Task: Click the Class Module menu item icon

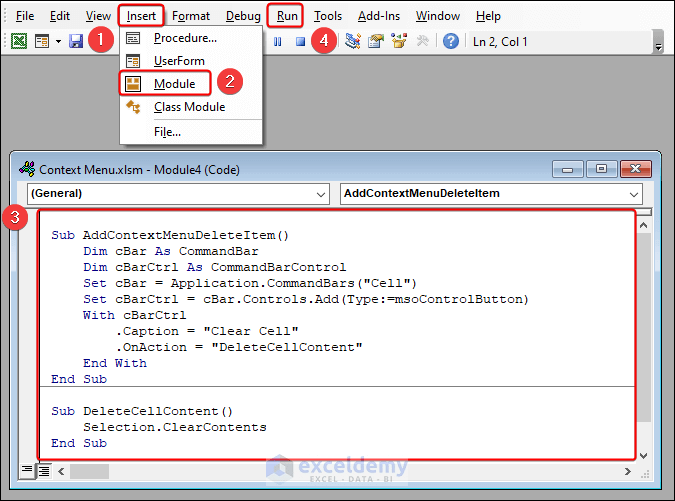Action: coord(133,107)
